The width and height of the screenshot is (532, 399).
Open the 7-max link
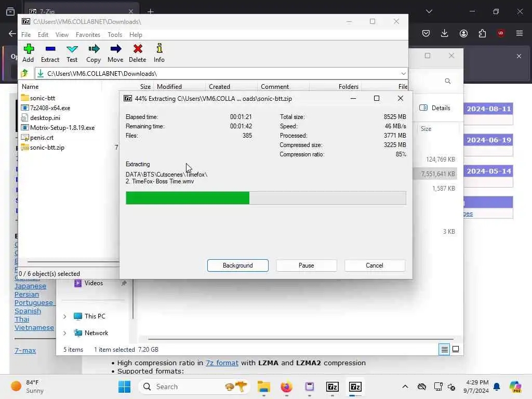pyautogui.click(x=25, y=351)
